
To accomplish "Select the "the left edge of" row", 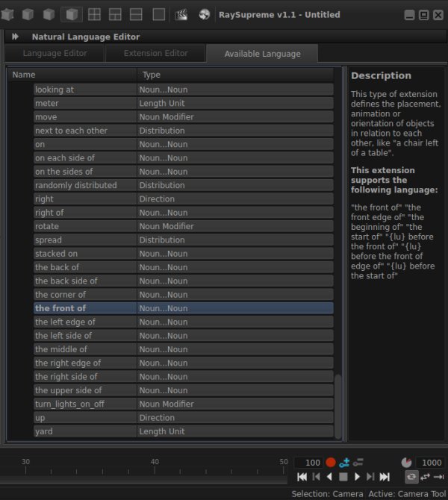I will pyautogui.click(x=184, y=322).
